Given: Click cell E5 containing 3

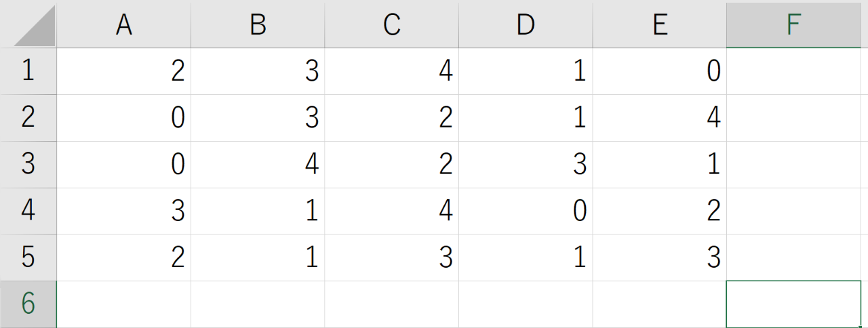Looking at the screenshot, I should click(x=659, y=258).
